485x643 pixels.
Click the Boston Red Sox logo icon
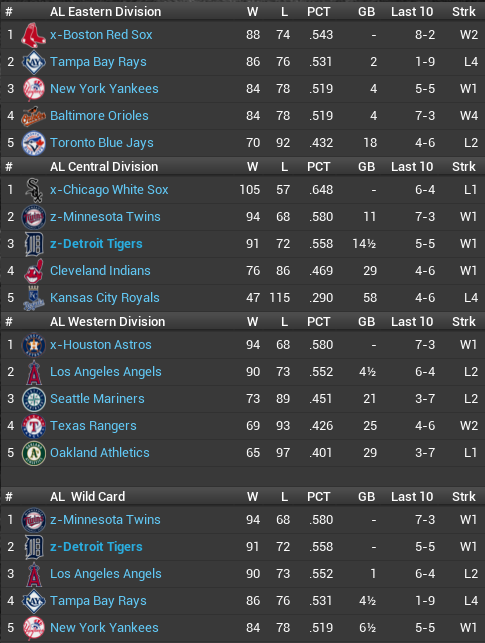[34, 35]
